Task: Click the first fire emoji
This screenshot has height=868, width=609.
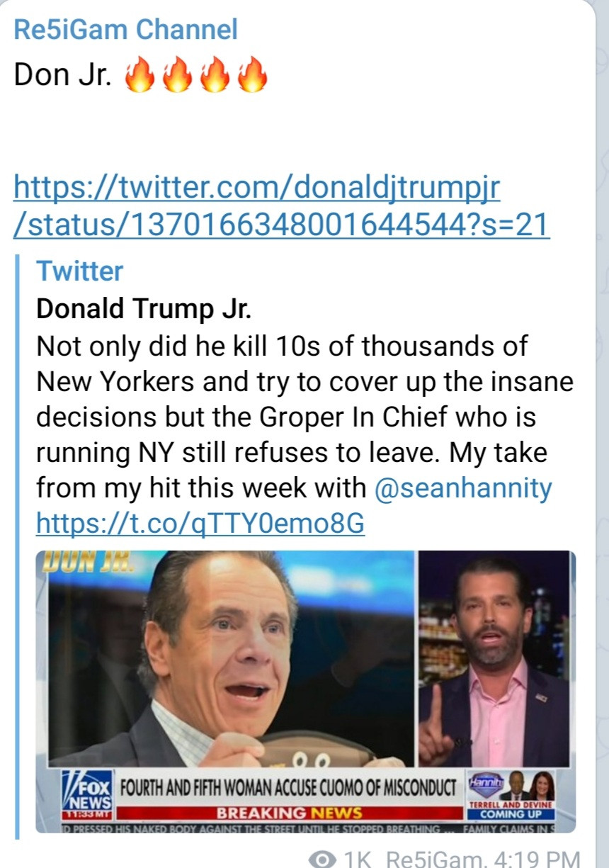Action: point(139,77)
